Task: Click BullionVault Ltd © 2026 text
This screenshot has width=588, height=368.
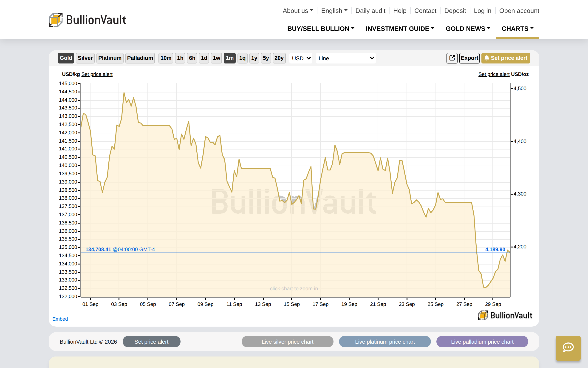Action: click(88, 342)
